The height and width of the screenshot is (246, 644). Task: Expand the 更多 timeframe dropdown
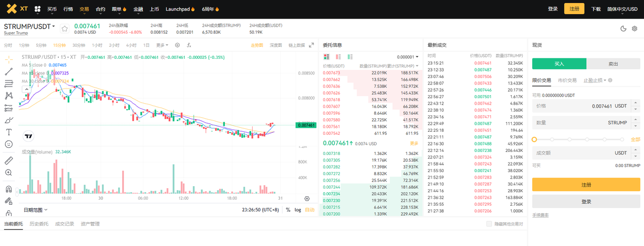(x=162, y=45)
